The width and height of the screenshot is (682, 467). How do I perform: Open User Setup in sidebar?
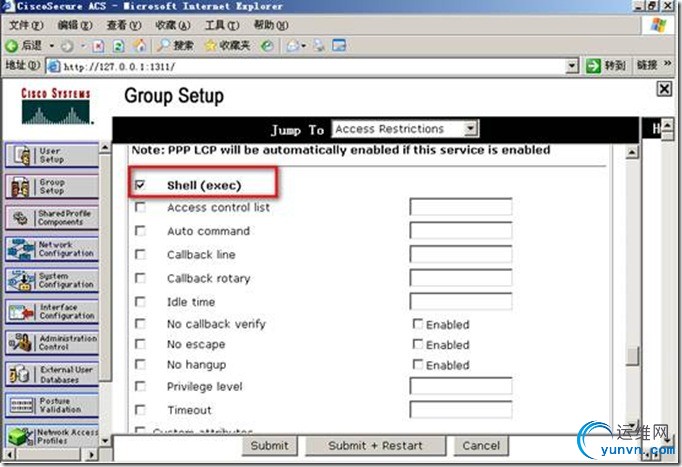pyautogui.click(x=52, y=156)
